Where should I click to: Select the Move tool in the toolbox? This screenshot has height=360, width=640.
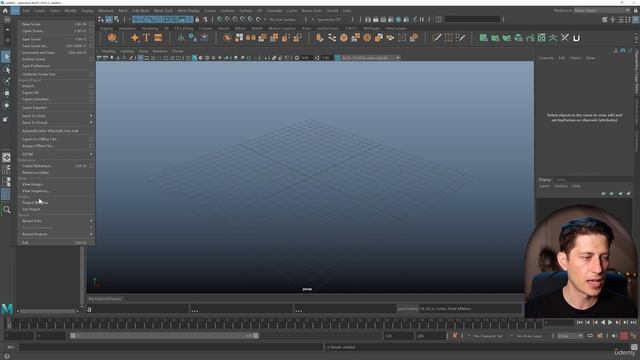pyautogui.click(x=6, y=93)
